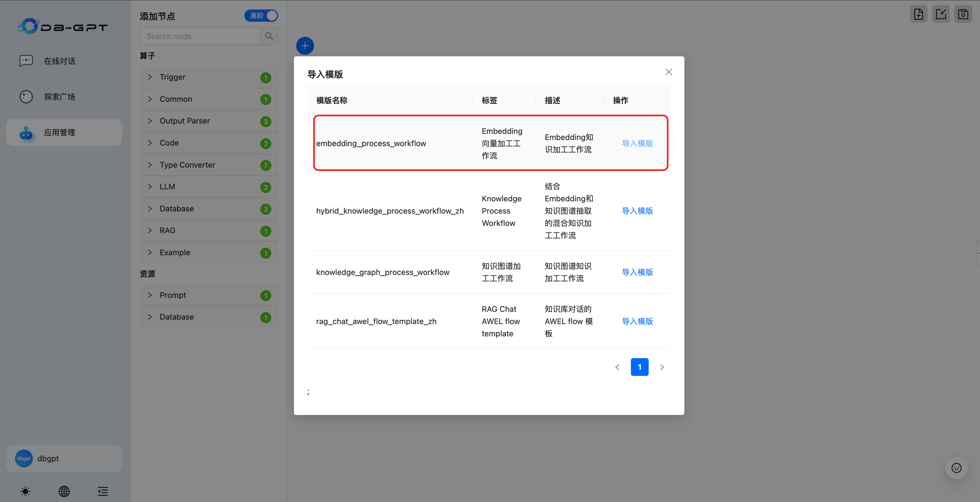Click the blue plus add button
This screenshot has width=980, height=502.
305,46
